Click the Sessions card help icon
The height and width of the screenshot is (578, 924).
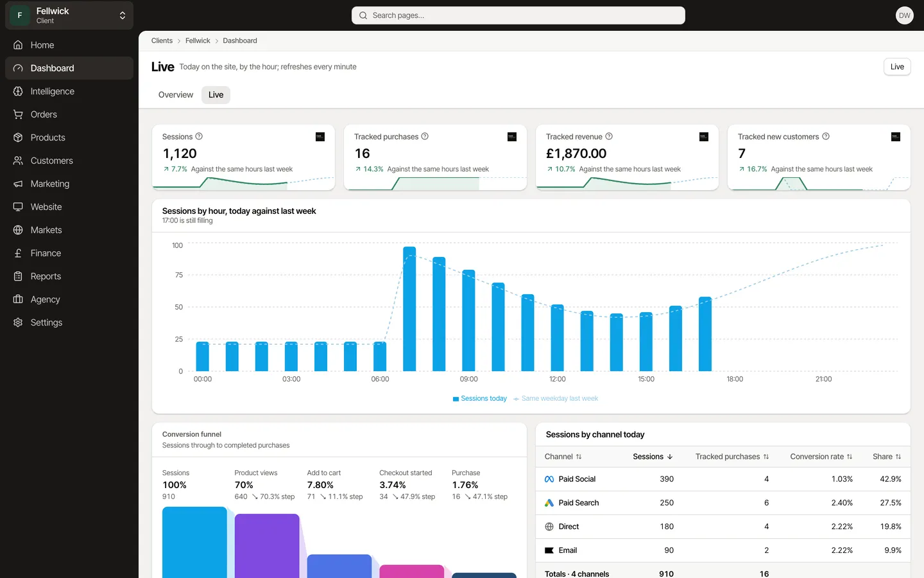tap(199, 136)
